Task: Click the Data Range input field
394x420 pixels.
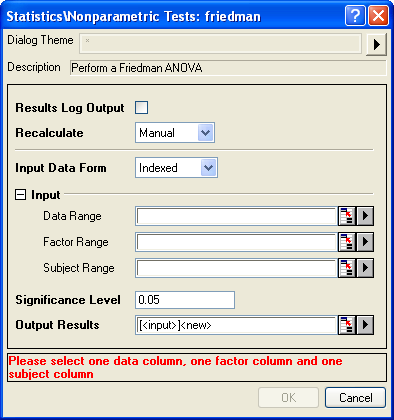Action: 236,216
